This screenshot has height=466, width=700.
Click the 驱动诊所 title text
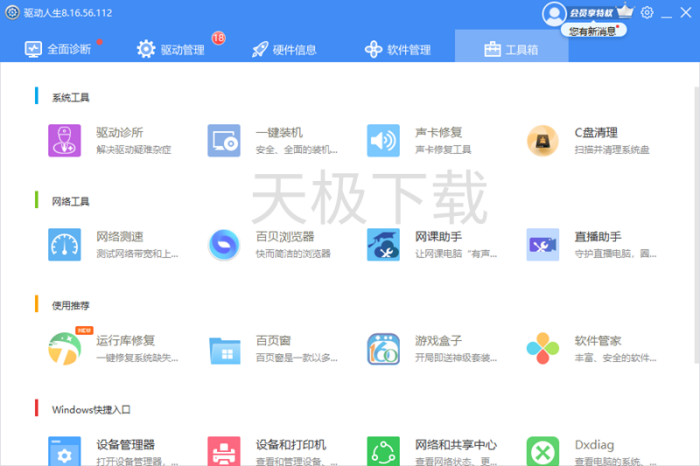tap(120, 133)
